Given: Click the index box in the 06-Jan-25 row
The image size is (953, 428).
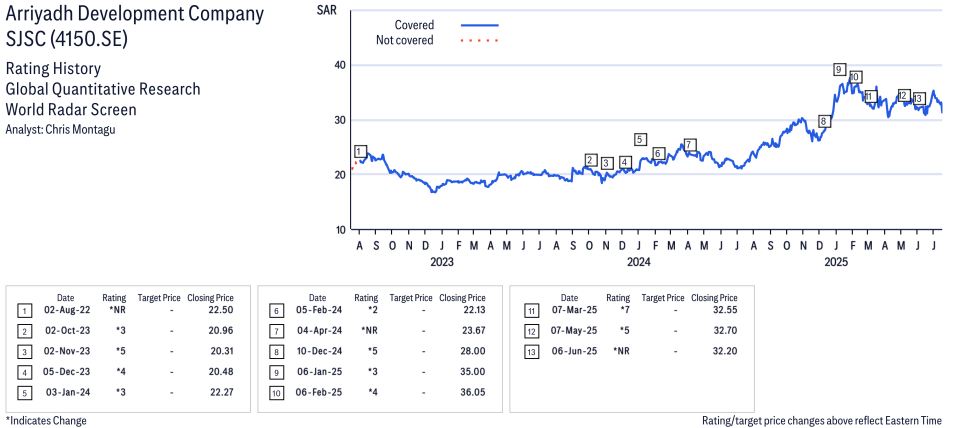Looking at the screenshot, I should [x=276, y=373].
